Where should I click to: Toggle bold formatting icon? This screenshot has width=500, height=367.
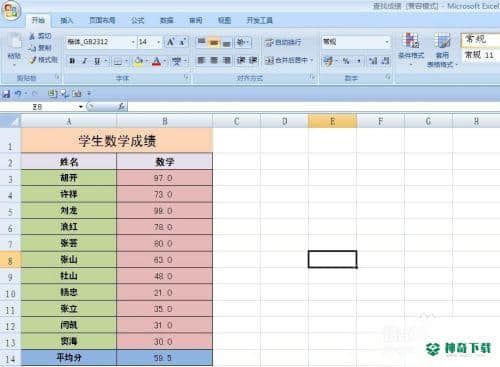tap(72, 61)
